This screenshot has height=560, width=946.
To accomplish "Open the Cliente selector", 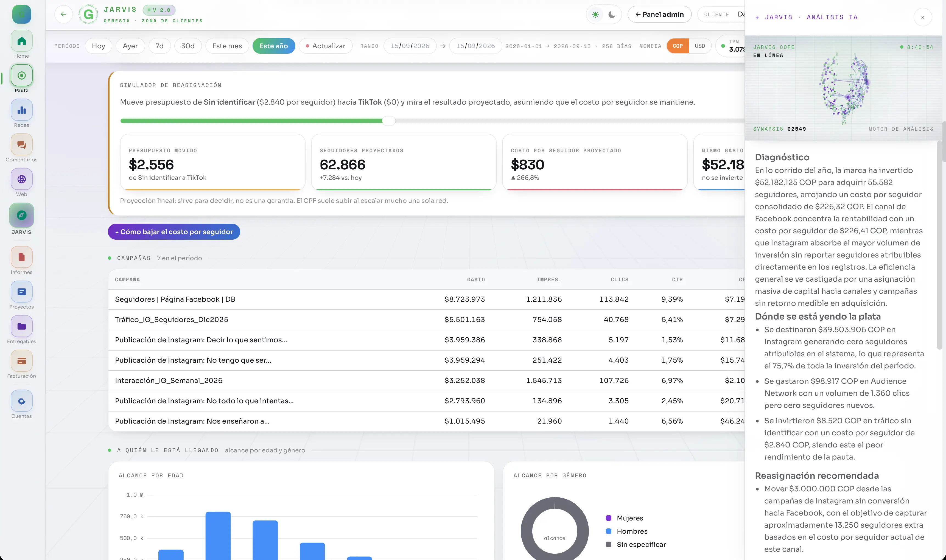I will tap(721, 14).
